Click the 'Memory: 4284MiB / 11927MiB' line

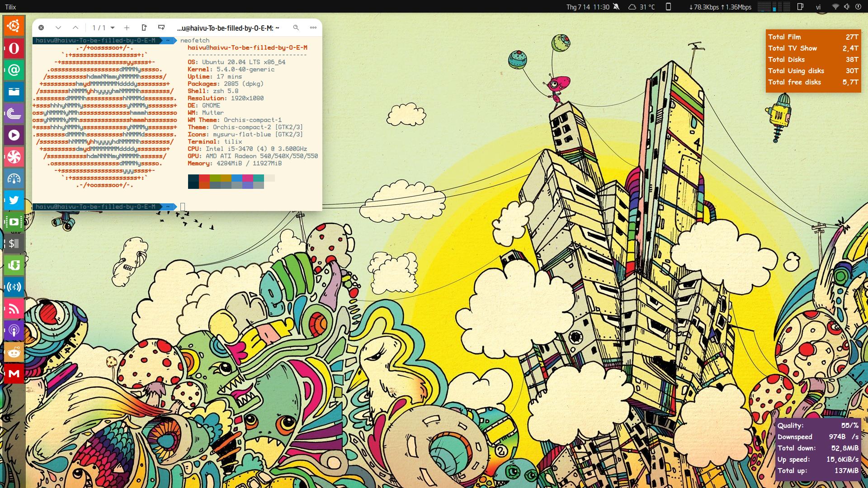235,163
